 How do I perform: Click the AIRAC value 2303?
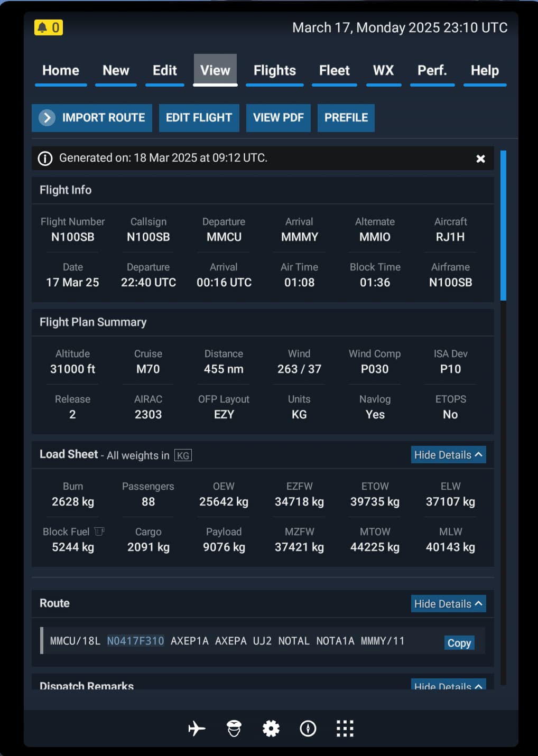[148, 415]
